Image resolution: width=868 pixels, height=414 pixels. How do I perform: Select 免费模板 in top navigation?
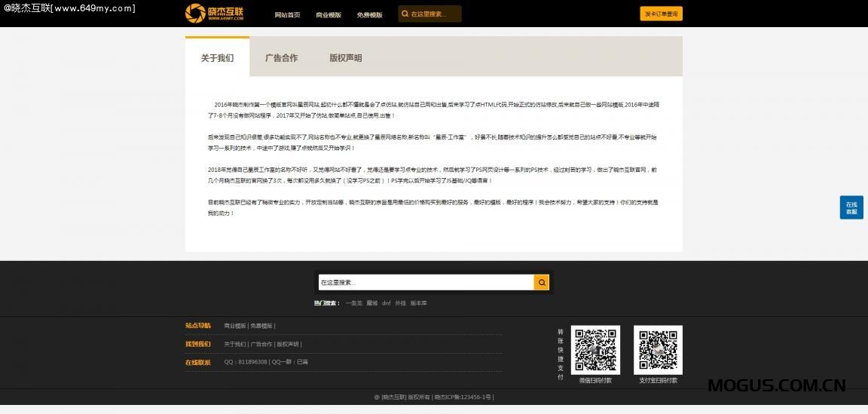point(369,14)
